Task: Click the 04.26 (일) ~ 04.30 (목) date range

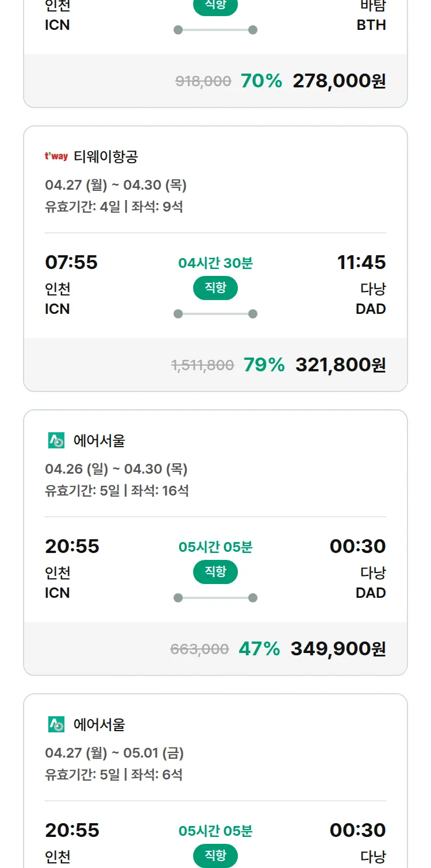Action: (x=116, y=469)
